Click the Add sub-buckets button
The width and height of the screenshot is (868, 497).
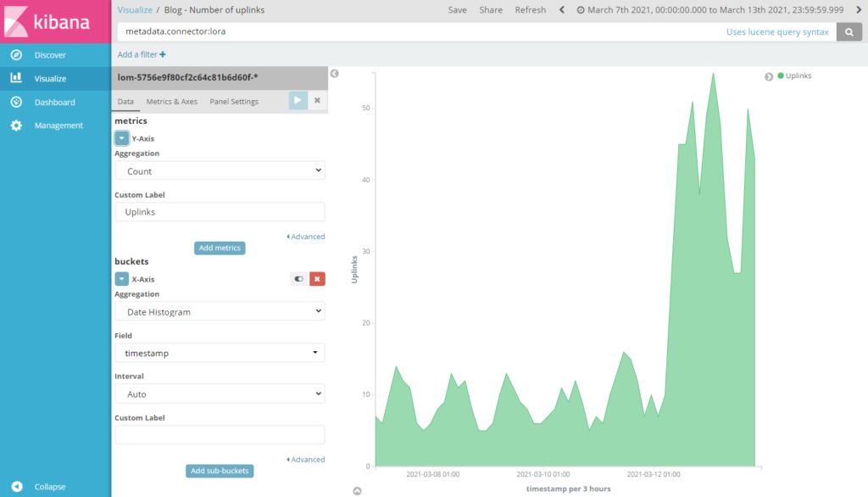[220, 471]
